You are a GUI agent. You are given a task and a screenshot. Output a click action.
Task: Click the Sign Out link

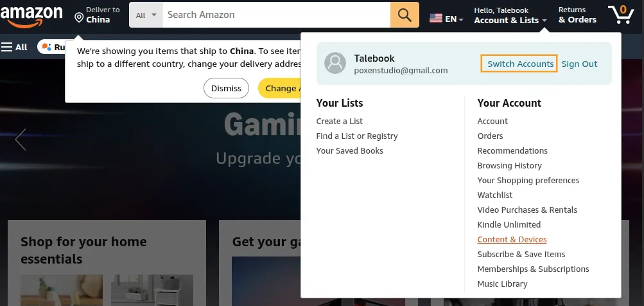579,64
